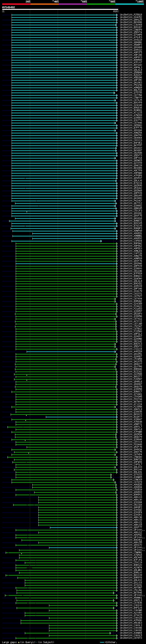Select label UniRef100_C0PA04
This screenshot has width=146, height=644.
tap(131, 241)
